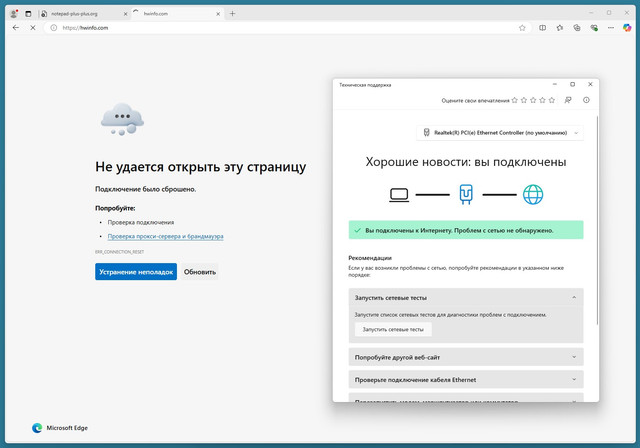Open the tab actions menu icon

tap(28, 13)
